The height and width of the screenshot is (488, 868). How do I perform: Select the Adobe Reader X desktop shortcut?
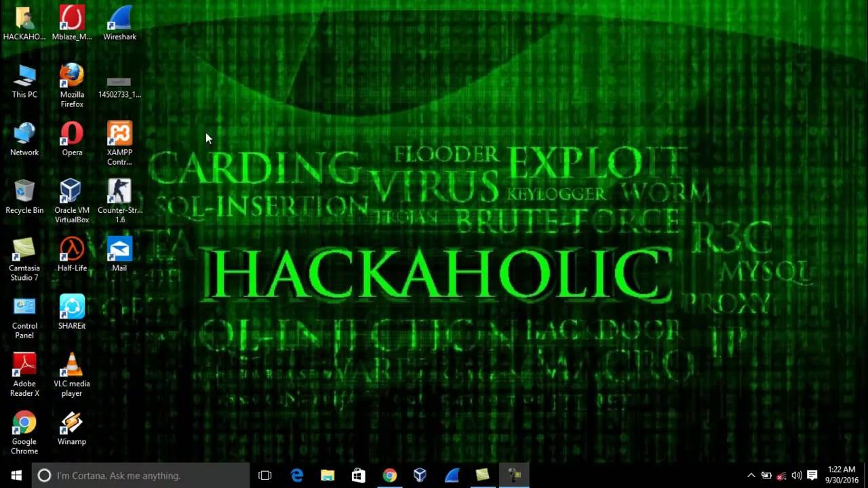coord(24,375)
